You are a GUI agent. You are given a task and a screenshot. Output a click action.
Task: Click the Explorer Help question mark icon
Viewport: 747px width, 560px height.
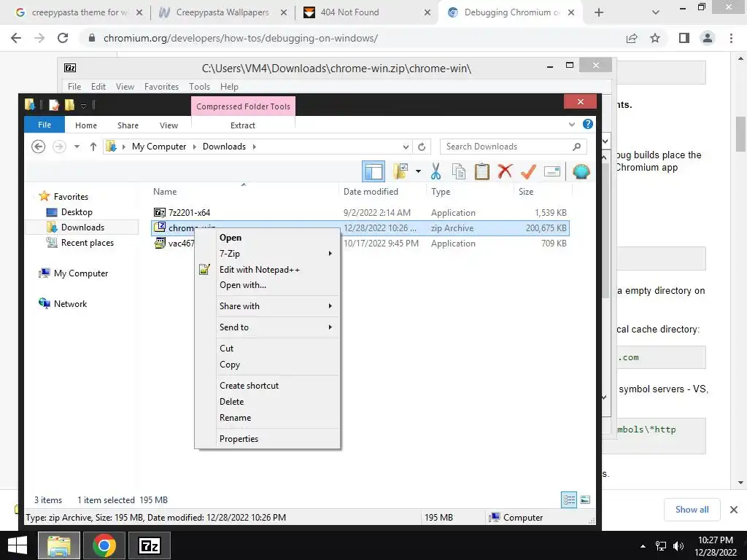tap(588, 124)
